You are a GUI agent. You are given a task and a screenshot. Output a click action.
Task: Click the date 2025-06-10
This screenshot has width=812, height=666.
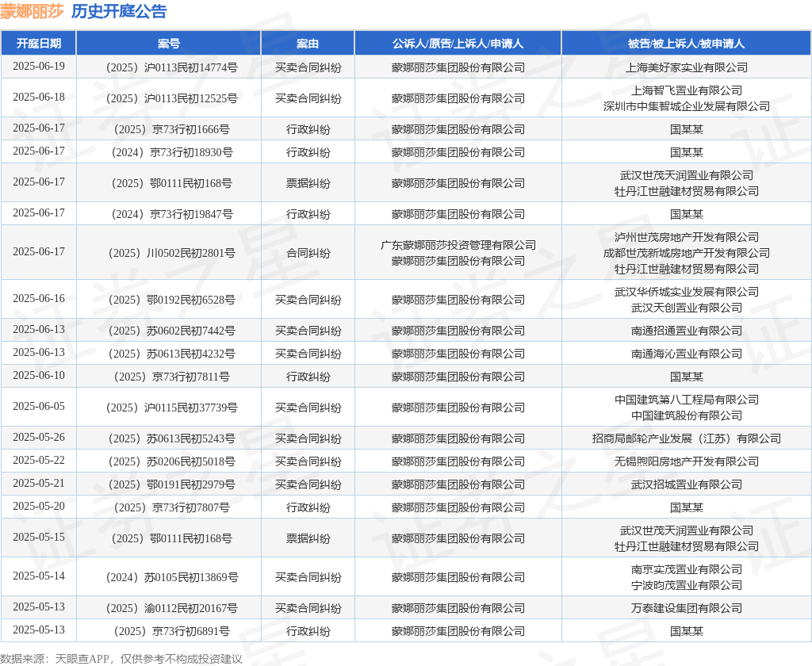pyautogui.click(x=39, y=376)
